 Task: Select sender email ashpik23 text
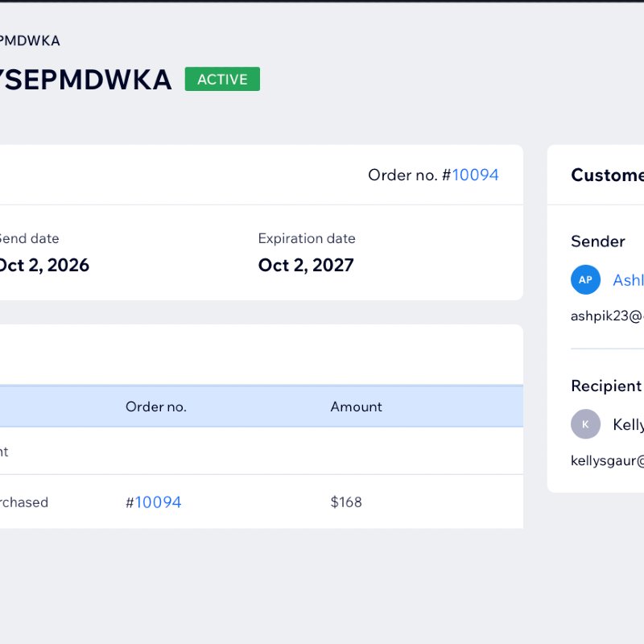coord(607,316)
